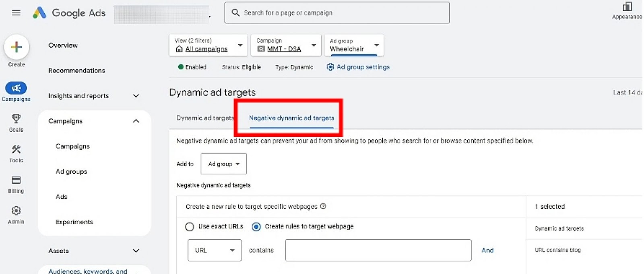Click help icon beside webpage rule heading
This screenshot has width=644, height=274.
[323, 206]
